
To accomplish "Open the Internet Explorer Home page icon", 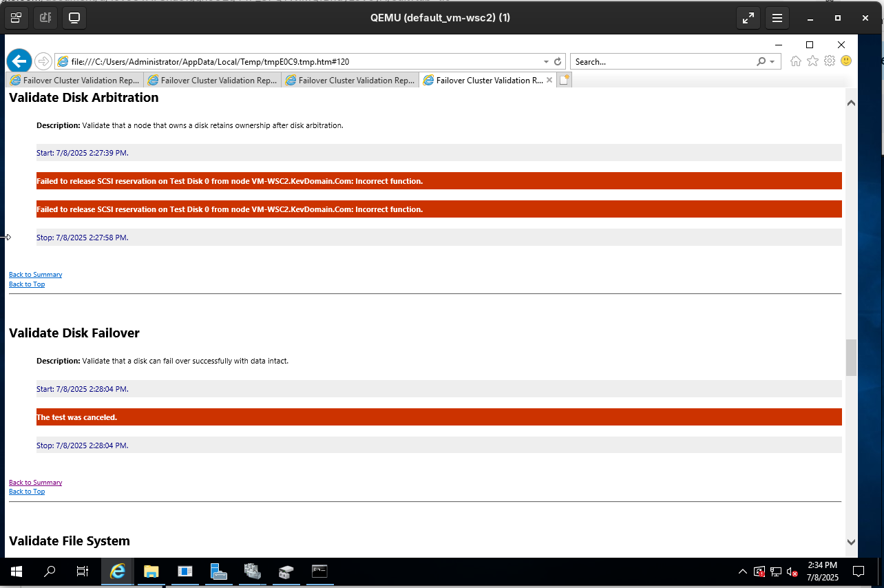I will click(796, 61).
